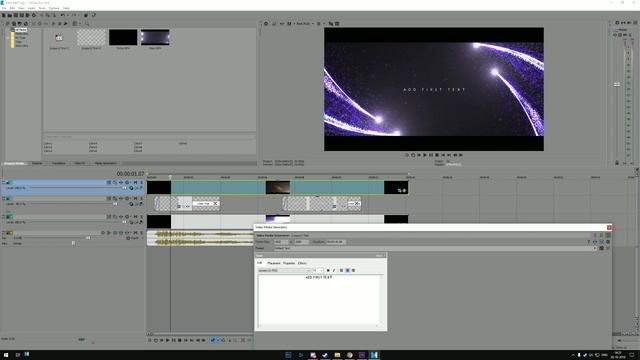Save the preview snapshot to a file

337,24
